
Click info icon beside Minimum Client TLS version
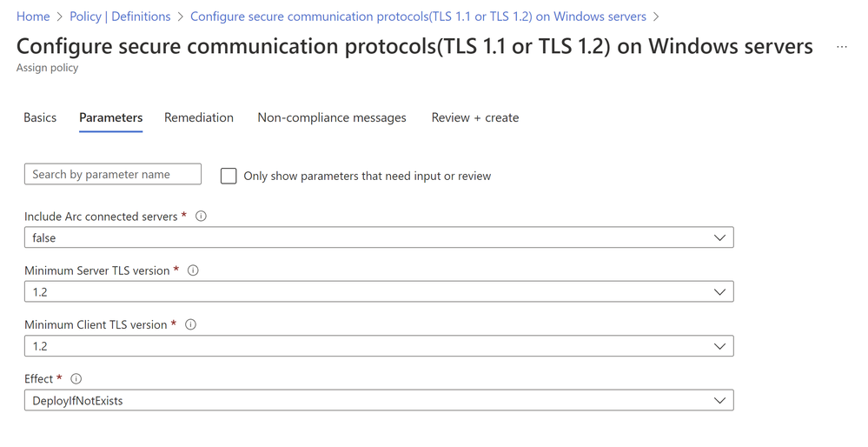(190, 324)
